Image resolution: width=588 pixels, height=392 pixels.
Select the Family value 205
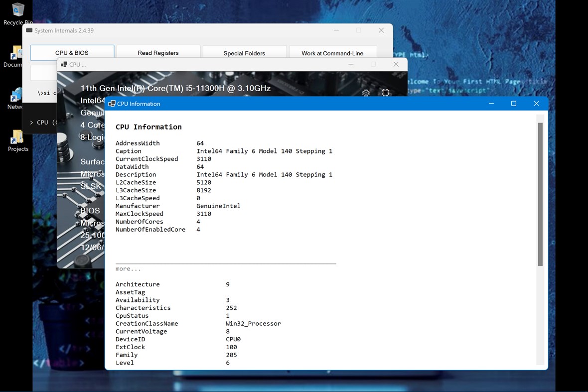pyautogui.click(x=231, y=355)
